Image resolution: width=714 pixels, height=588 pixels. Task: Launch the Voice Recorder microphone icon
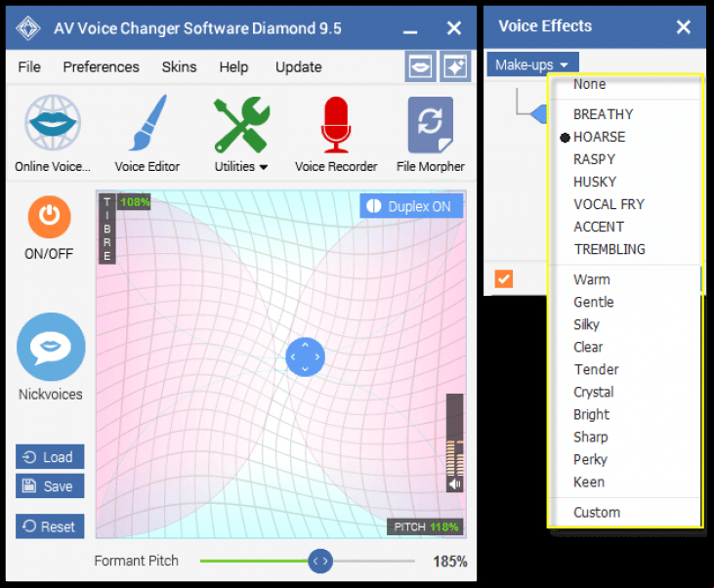(336, 124)
